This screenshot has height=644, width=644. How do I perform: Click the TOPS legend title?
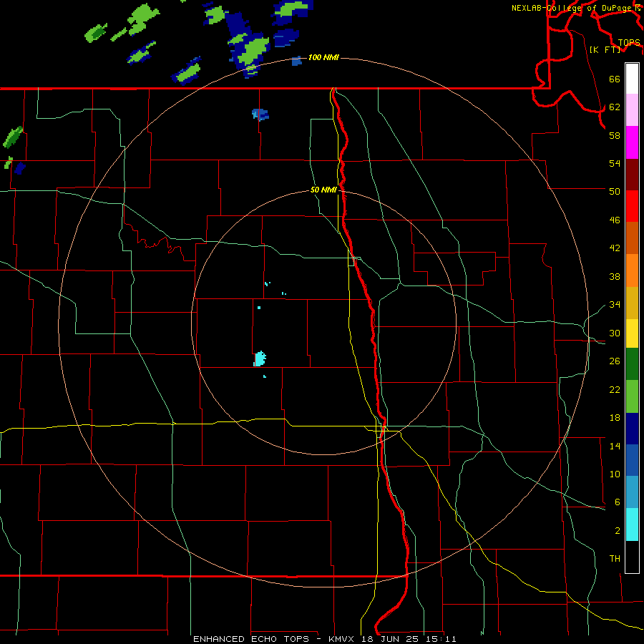coord(629,42)
